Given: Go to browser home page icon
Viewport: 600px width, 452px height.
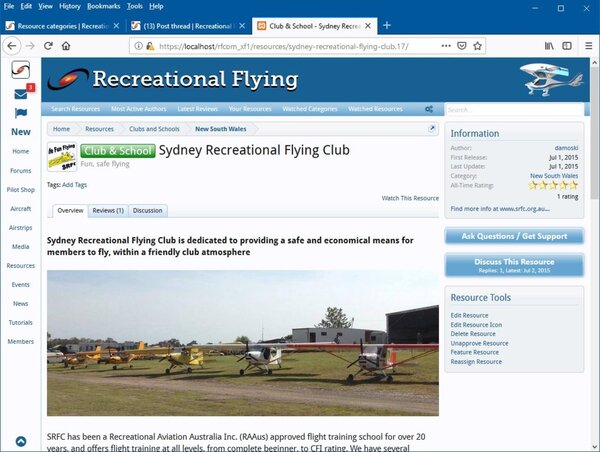Looking at the screenshot, I should tap(66, 46).
